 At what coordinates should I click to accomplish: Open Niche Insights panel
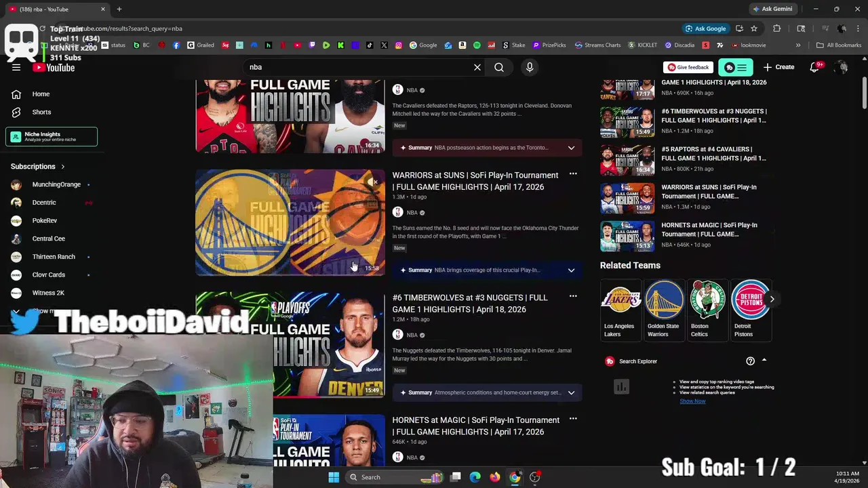coord(52,136)
